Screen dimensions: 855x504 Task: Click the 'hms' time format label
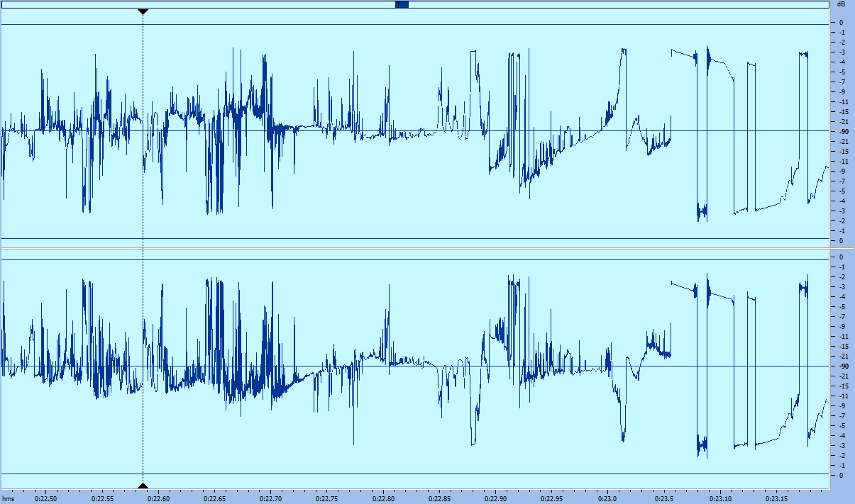point(8,498)
